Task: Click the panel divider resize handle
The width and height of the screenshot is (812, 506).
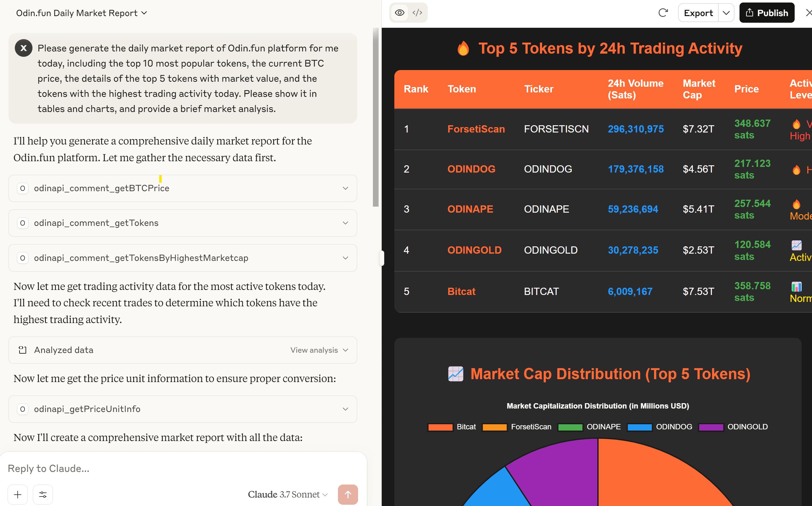Action: click(x=381, y=258)
